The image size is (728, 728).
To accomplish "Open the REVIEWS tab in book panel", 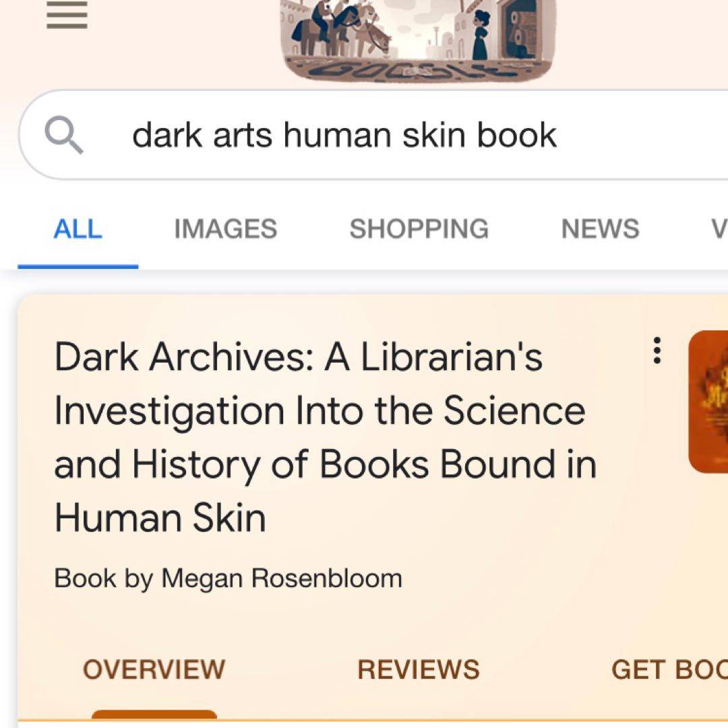I will (x=419, y=669).
